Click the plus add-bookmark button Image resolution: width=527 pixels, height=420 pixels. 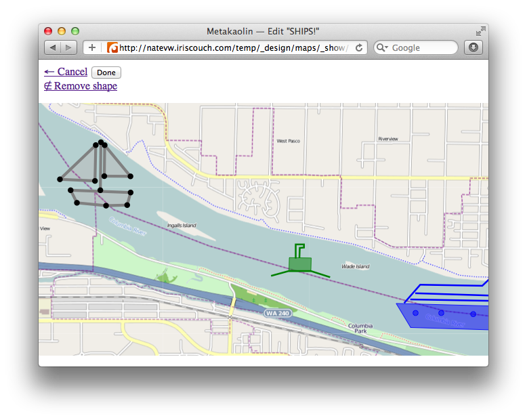(91, 47)
